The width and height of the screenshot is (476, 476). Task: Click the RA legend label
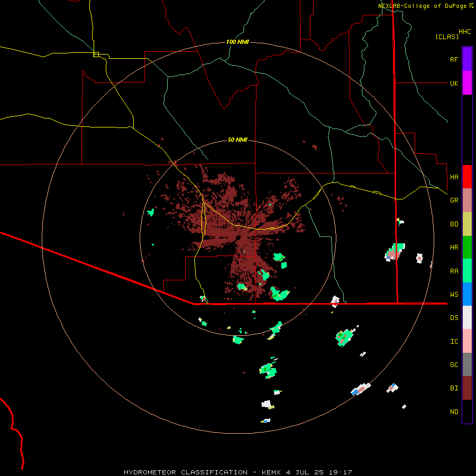point(454,271)
